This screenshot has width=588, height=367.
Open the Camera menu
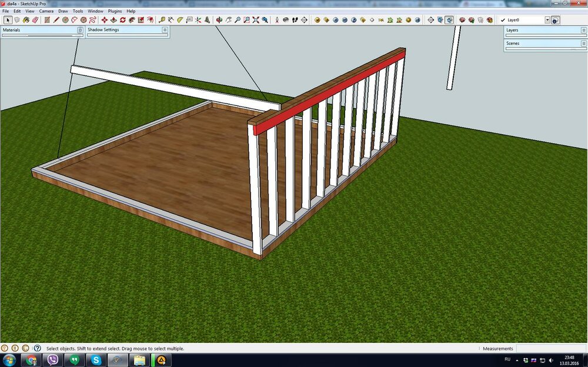(x=46, y=11)
